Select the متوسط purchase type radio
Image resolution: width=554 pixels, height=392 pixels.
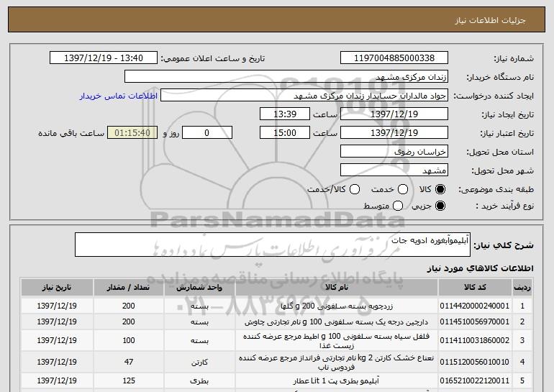click(x=398, y=206)
